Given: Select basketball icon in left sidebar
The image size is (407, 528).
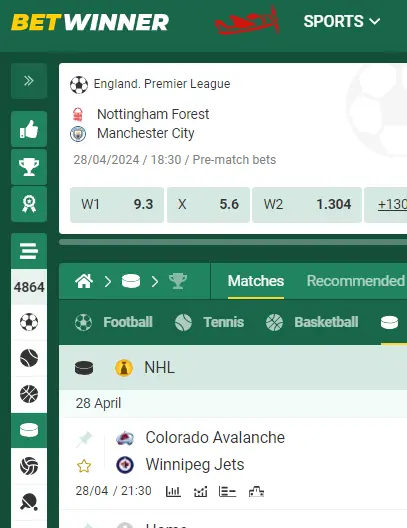Looking at the screenshot, I should coord(29,394).
